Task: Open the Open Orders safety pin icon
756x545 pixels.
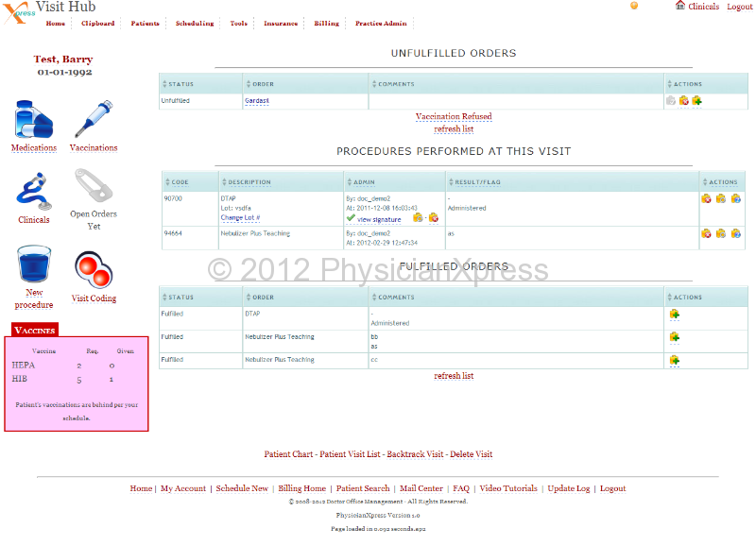Action: click(94, 187)
